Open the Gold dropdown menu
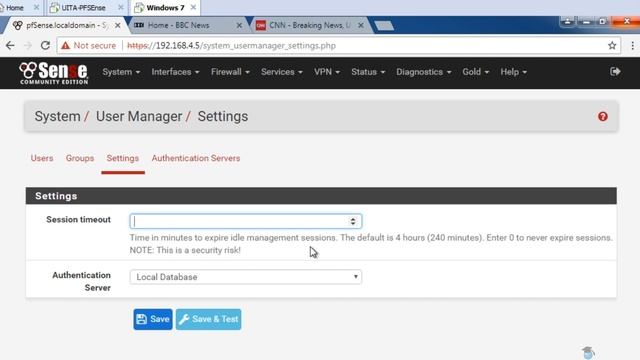640x360 pixels. point(475,72)
